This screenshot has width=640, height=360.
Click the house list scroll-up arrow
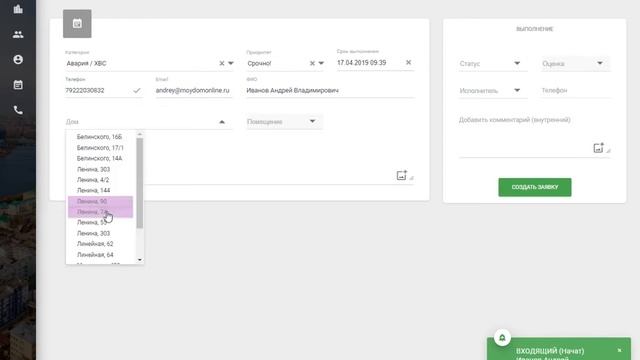[140, 134]
